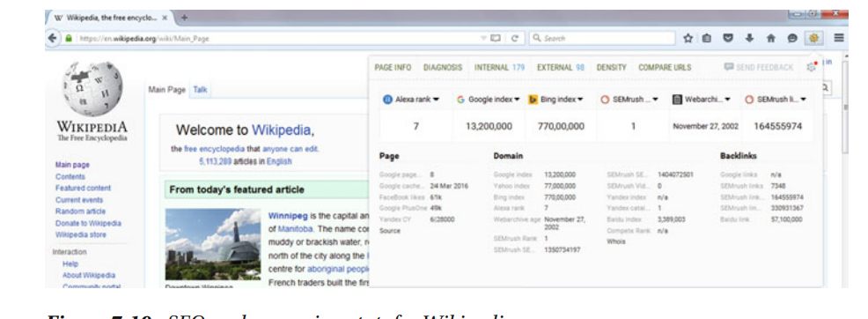Viewport: 868px width, 319px height.
Task: Click the address bar URL field
Action: (276, 39)
